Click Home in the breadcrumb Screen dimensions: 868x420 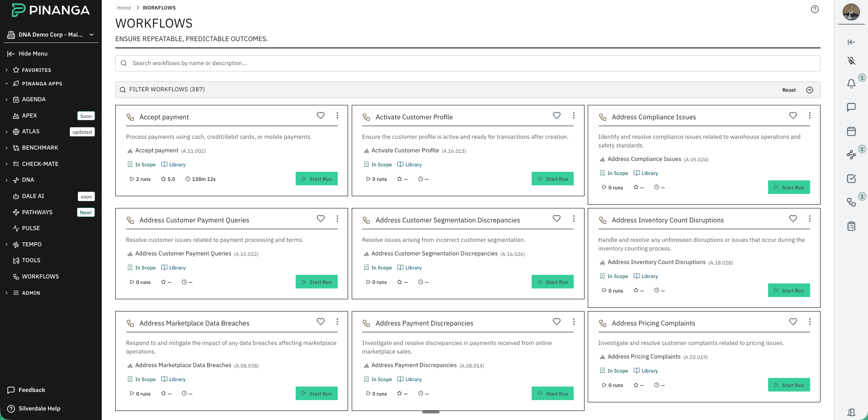pos(124,8)
